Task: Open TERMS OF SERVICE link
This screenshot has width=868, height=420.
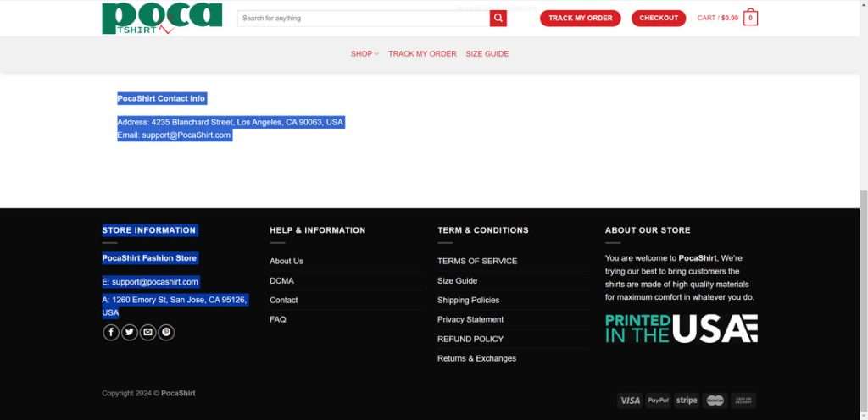Action: coord(477,261)
